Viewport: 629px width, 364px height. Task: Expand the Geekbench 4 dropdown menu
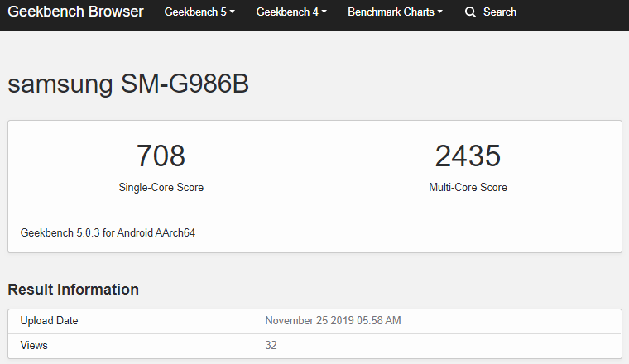[x=291, y=12]
